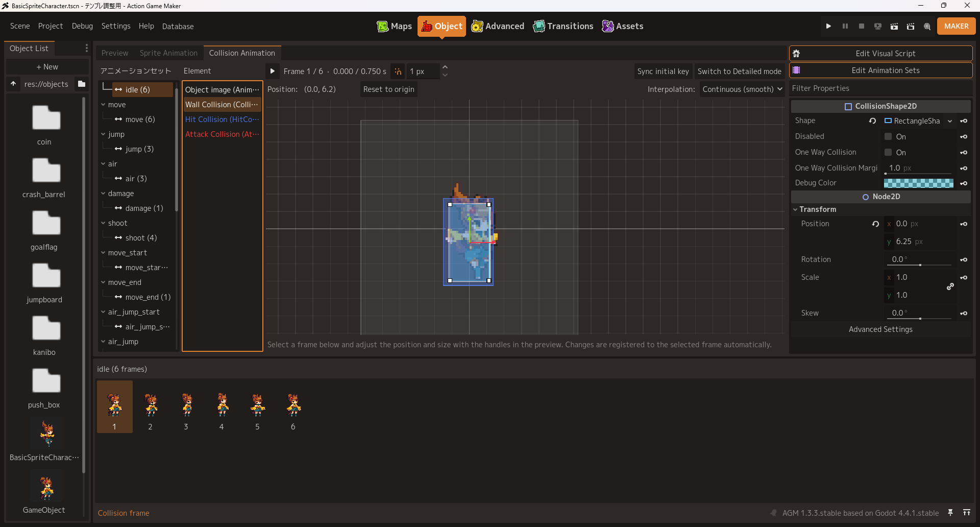980x527 pixels.
Task: Toggle the keyframe pin for Rotation
Action: point(964,259)
